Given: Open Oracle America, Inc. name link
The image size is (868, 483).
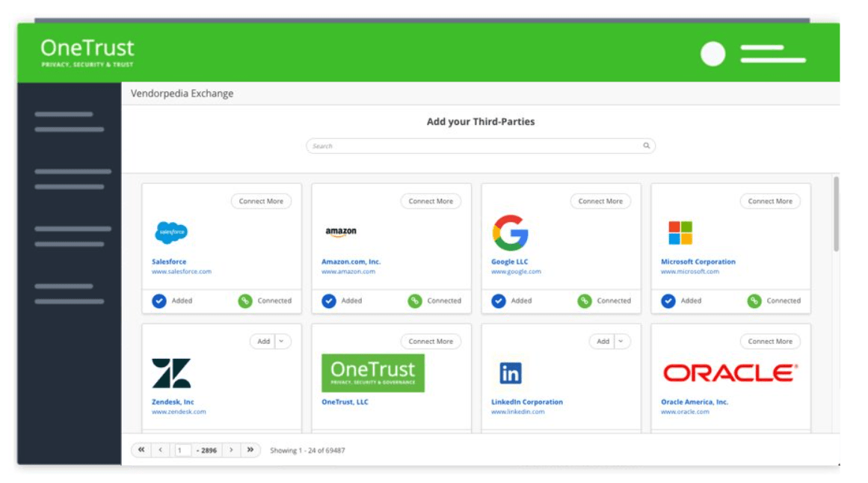Looking at the screenshot, I should click(x=695, y=402).
